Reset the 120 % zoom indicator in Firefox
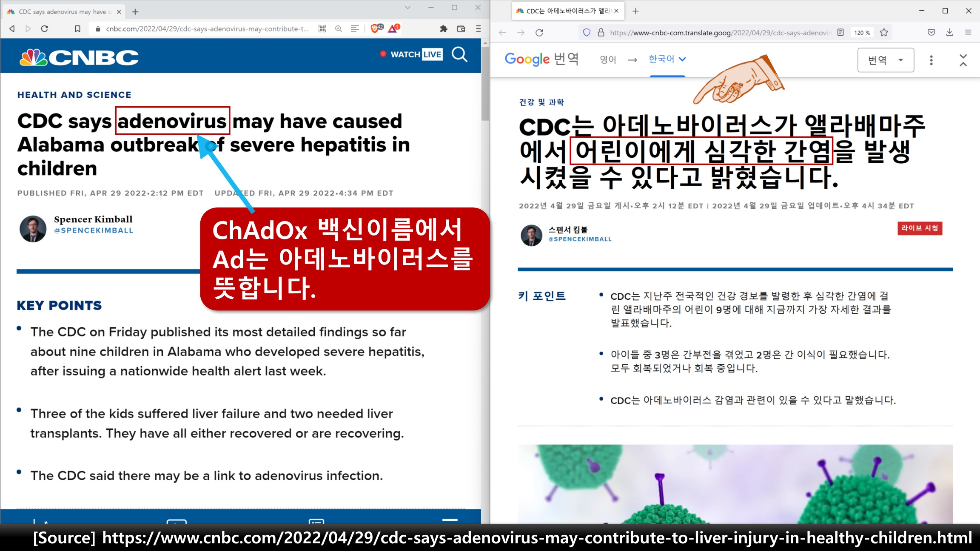The width and height of the screenshot is (980, 551). [862, 32]
